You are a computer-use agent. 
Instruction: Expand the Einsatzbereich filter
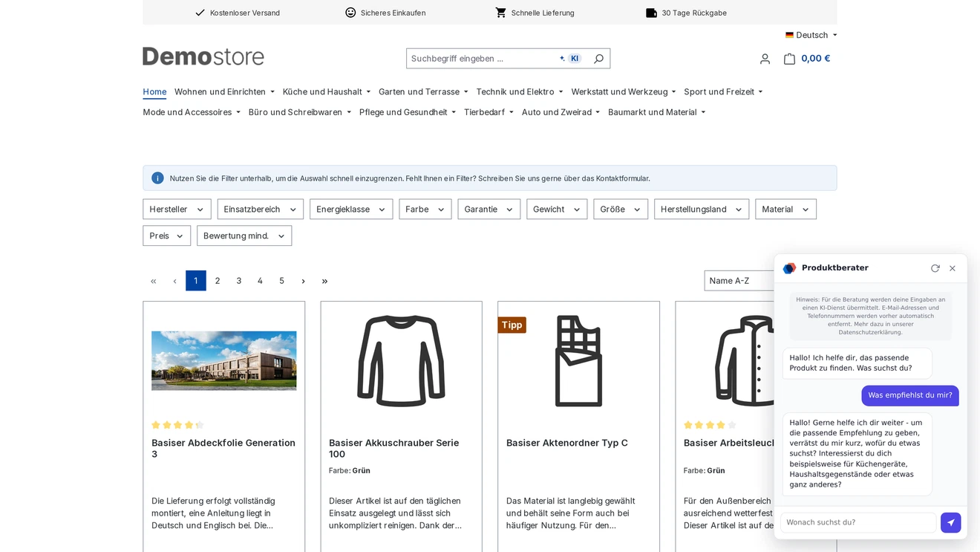[x=261, y=210]
